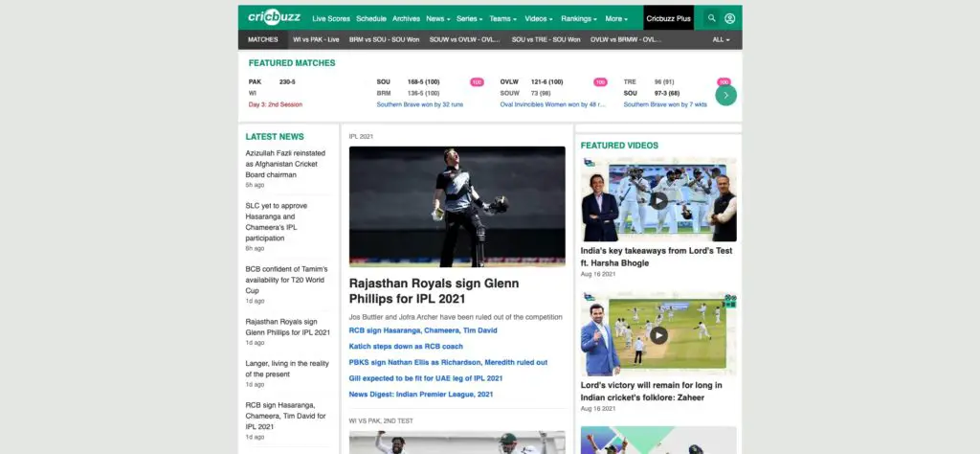Open the search magnifier icon
980x454 pixels.
click(x=711, y=18)
